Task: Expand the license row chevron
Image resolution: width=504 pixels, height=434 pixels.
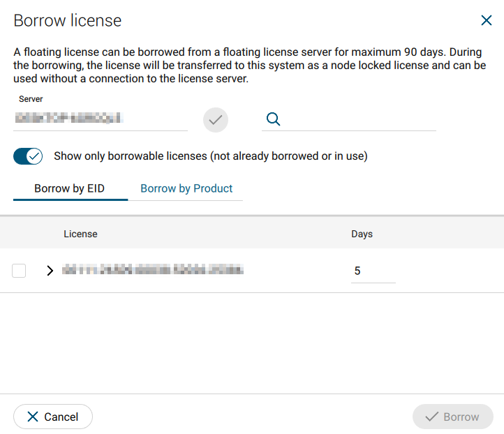Action: (50, 271)
